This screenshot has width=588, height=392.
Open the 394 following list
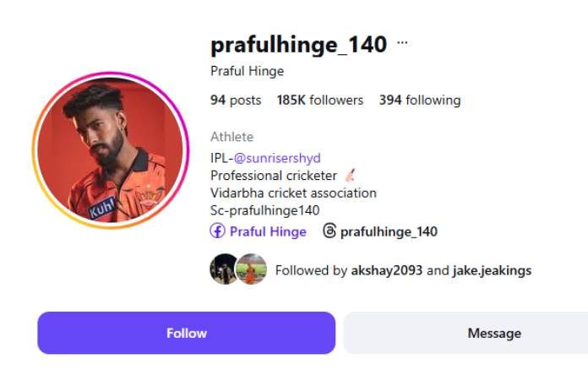click(420, 100)
